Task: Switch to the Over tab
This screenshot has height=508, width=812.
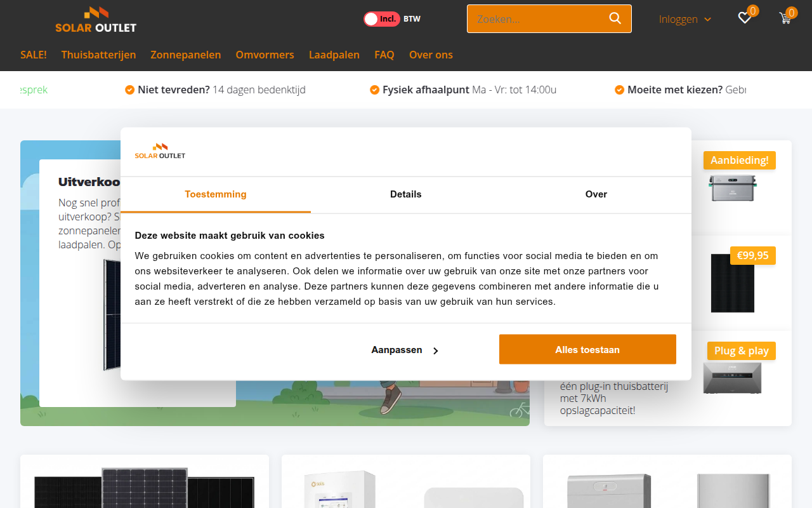Action: (596, 194)
